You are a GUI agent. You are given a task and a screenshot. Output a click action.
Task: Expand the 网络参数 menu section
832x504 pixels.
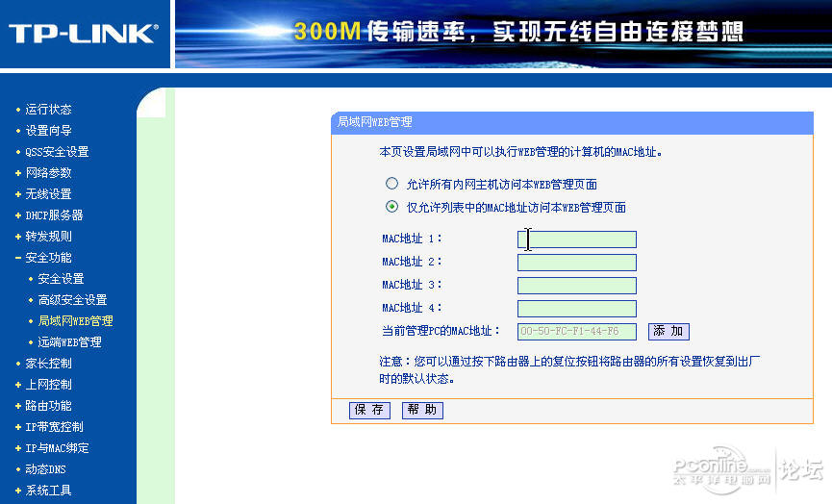[48, 173]
